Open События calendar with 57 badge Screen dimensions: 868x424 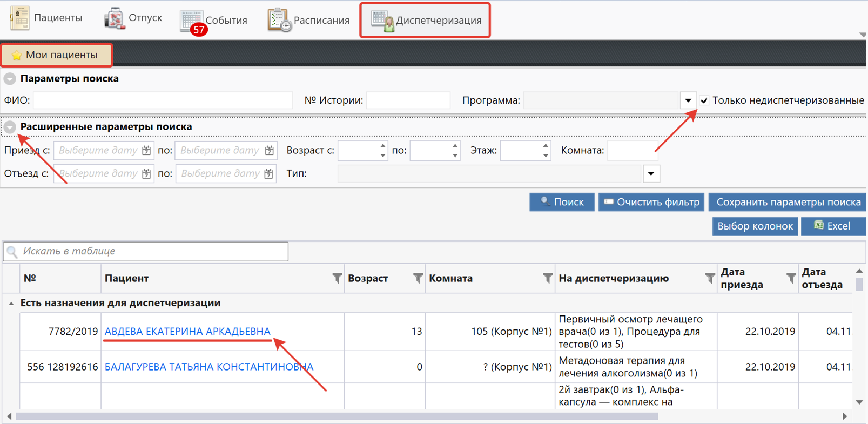[x=192, y=21]
